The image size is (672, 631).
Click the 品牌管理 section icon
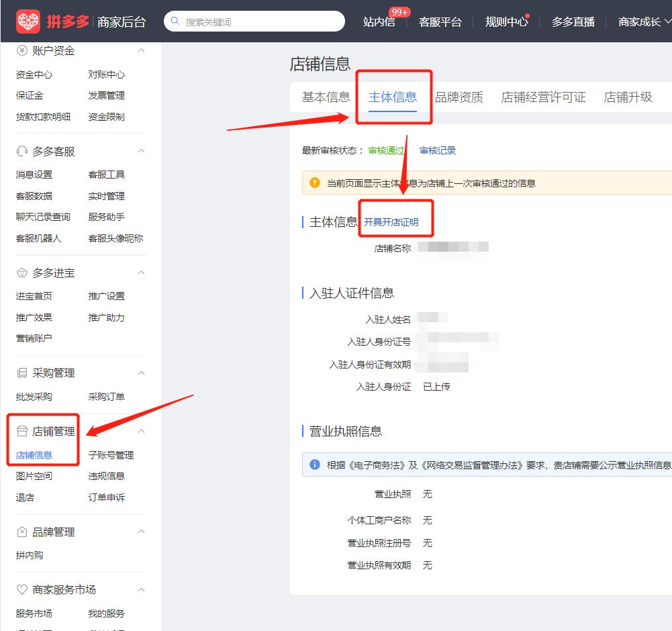point(20,531)
